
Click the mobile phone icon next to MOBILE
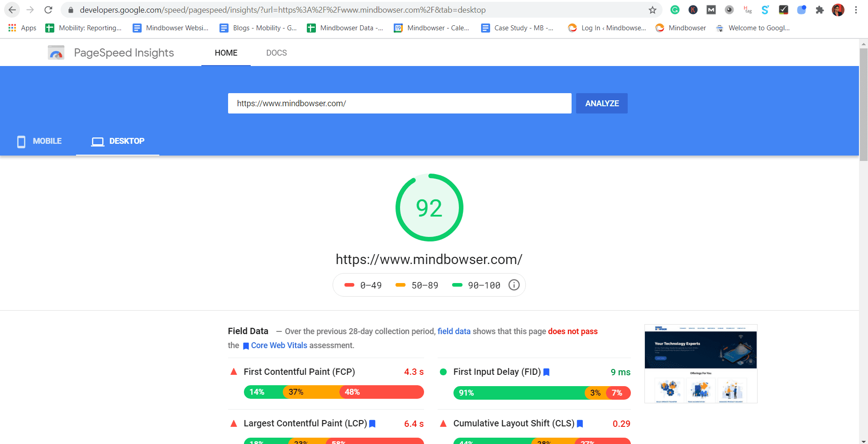(21, 141)
